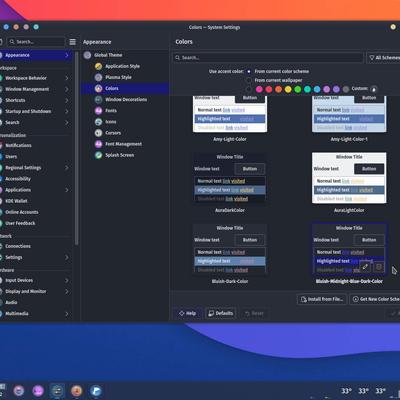Select the Colors page icon
The height and width of the screenshot is (400, 400).
[98, 88]
